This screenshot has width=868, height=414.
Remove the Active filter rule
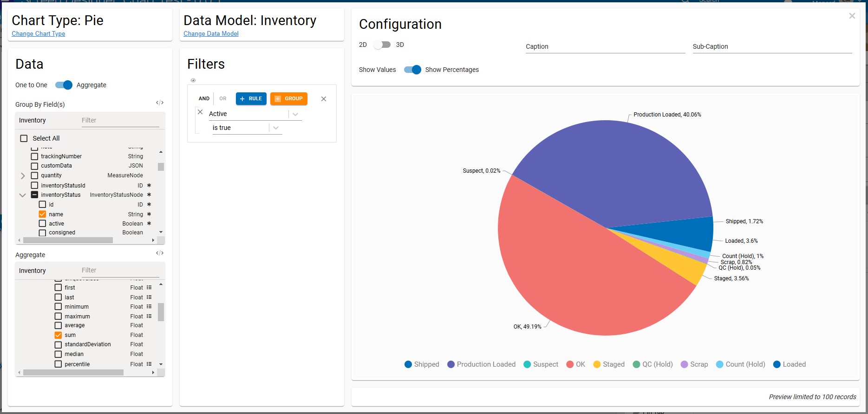(200, 112)
